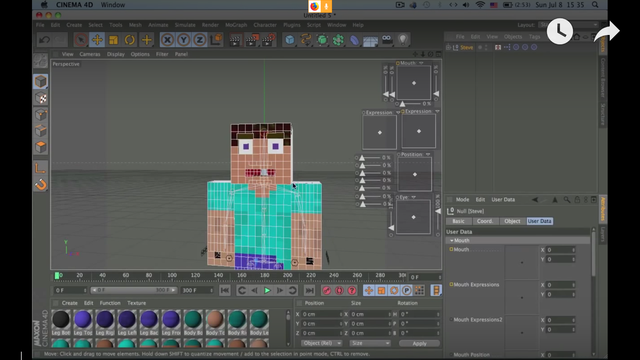Click the blue deformer capsule icon
640x360 pixels.
coord(354,40)
